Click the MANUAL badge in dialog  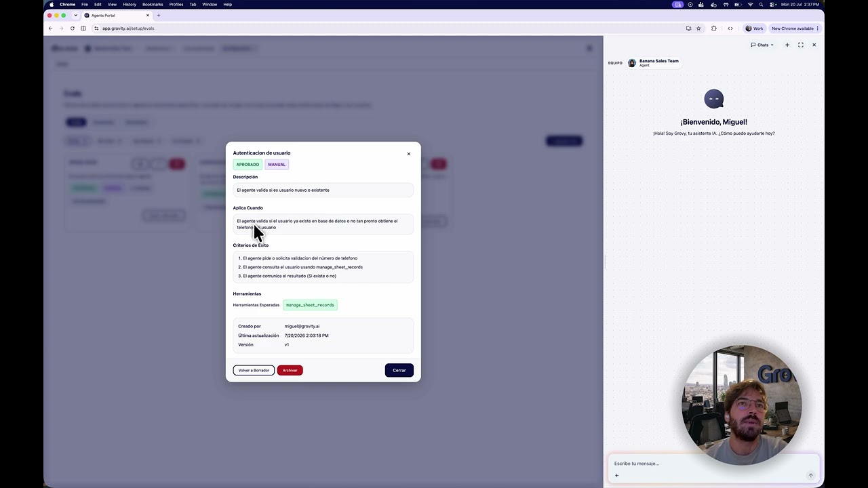pos(277,165)
